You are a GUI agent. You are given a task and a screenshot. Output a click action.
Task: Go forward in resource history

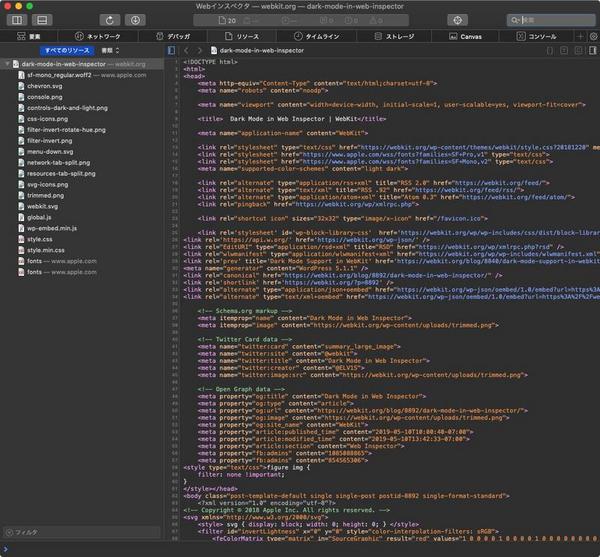(x=199, y=50)
